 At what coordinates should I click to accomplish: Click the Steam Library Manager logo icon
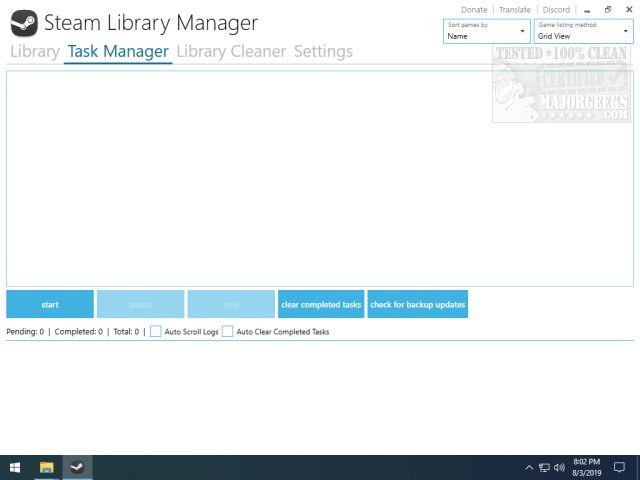(x=24, y=23)
